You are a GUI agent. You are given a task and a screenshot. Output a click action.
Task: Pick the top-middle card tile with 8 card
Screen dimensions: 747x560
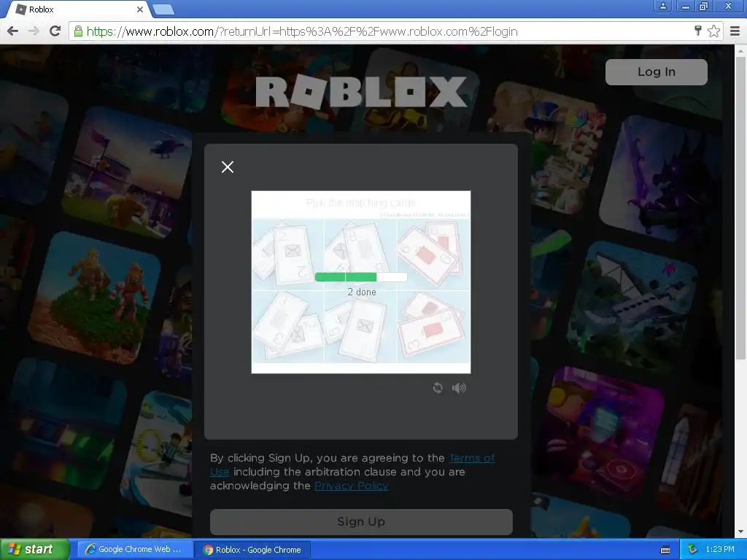(x=360, y=254)
